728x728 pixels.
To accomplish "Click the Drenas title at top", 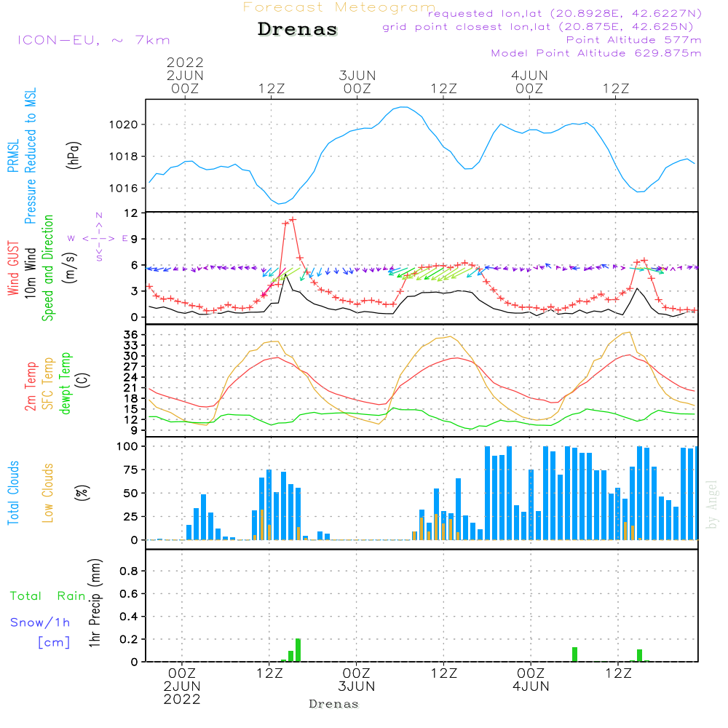I will point(297,29).
